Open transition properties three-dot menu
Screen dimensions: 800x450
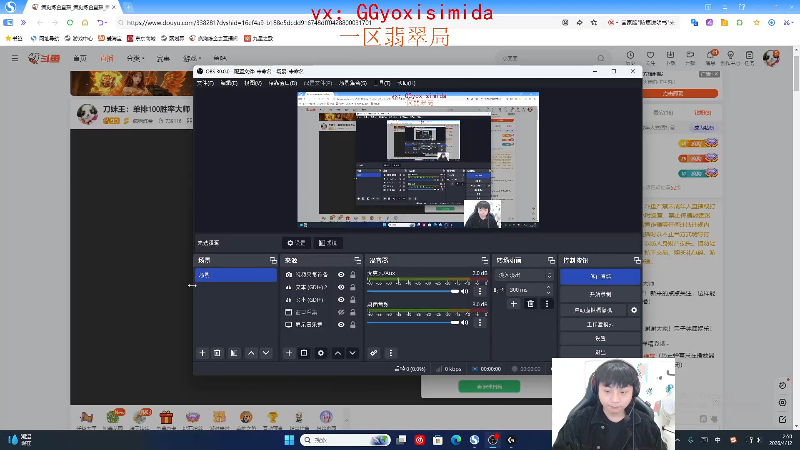pos(547,304)
